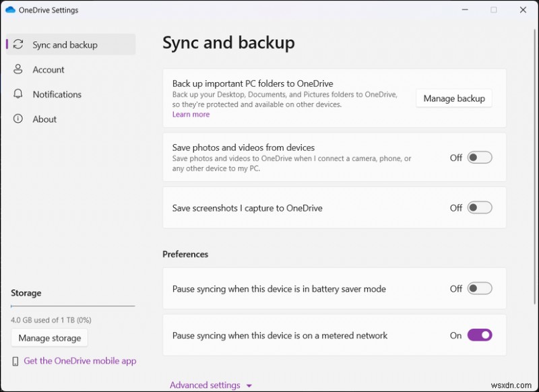
Task: Open the Account settings page
Action: coord(71,69)
